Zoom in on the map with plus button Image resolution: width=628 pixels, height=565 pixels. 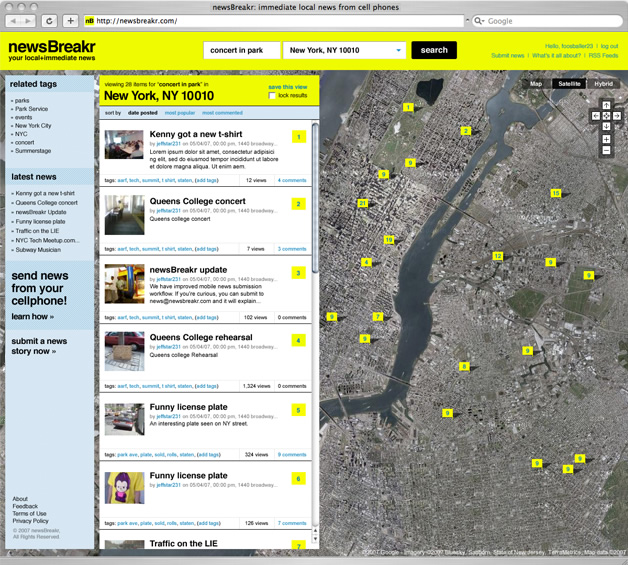pyautogui.click(x=606, y=139)
